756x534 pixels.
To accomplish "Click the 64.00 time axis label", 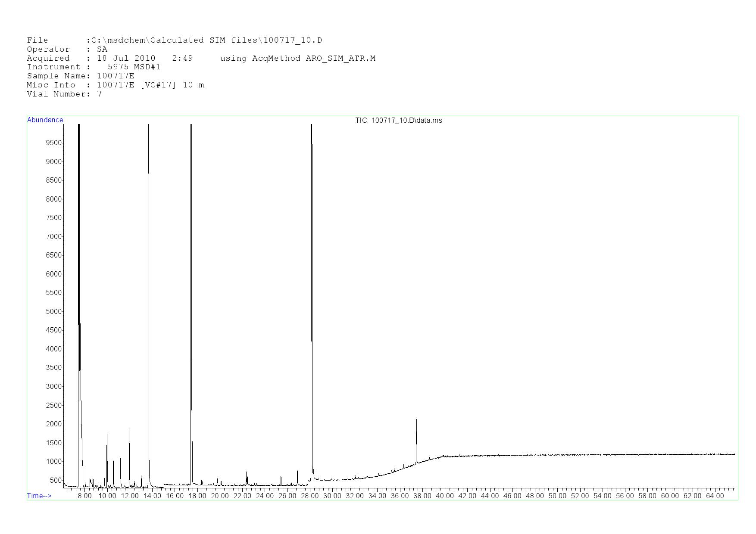I will coord(715,496).
